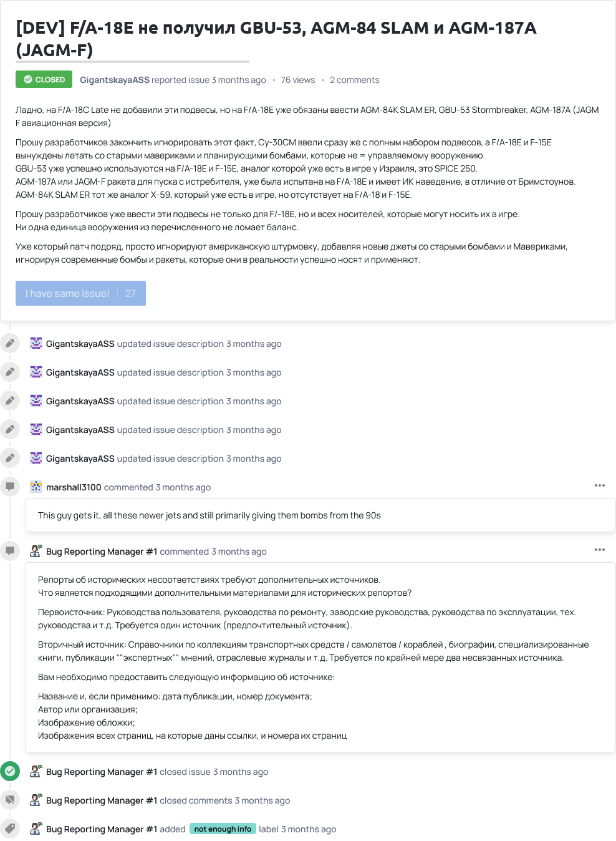Click Bug Reporting Manager #1 name on comment

[x=102, y=552]
